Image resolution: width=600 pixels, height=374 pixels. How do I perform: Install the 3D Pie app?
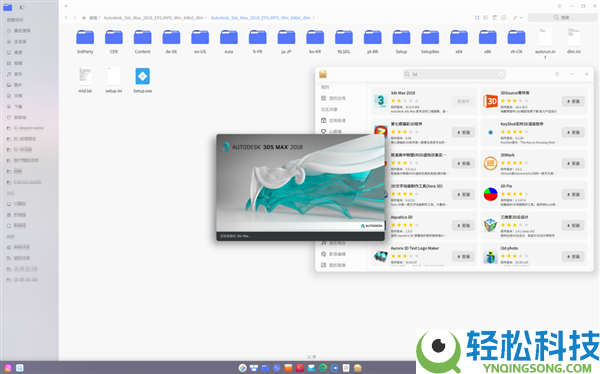(573, 194)
